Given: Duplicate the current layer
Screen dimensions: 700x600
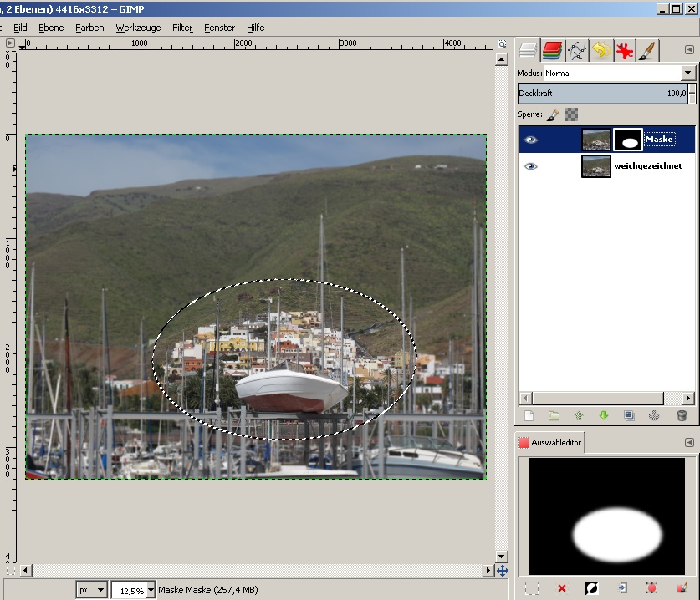Looking at the screenshot, I should (630, 415).
